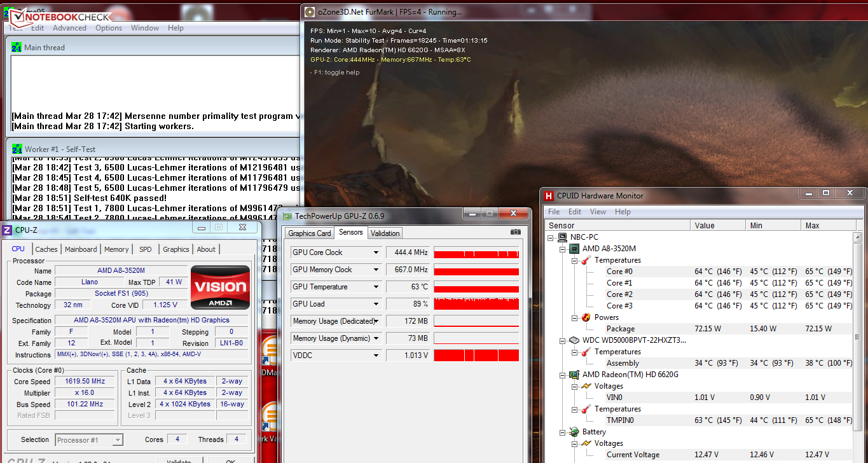This screenshot has width=868, height=463.
Task: Click the flame icon next to Powers
Action: [x=586, y=317]
